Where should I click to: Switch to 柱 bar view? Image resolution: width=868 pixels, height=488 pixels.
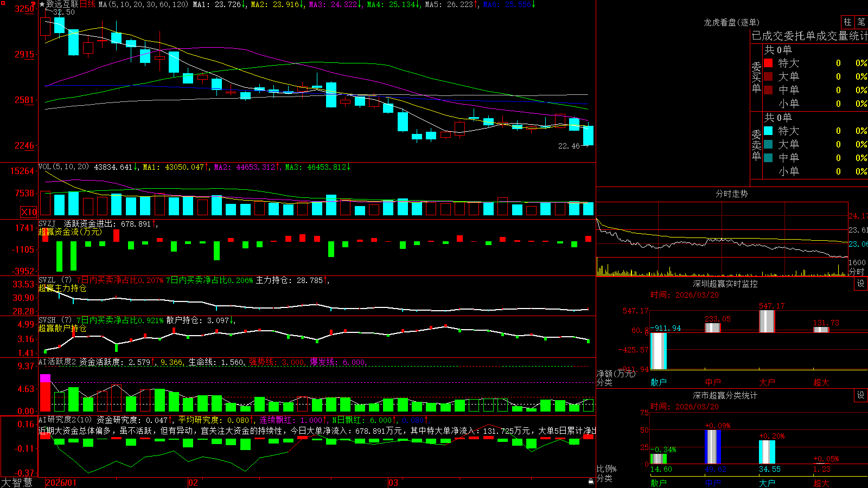click(x=847, y=22)
